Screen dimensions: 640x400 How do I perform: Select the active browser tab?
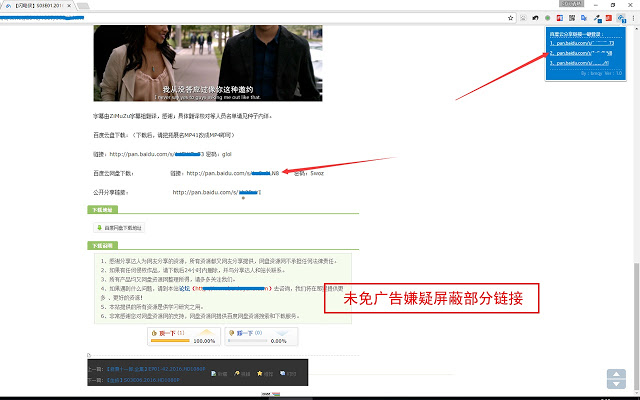click(x=38, y=5)
